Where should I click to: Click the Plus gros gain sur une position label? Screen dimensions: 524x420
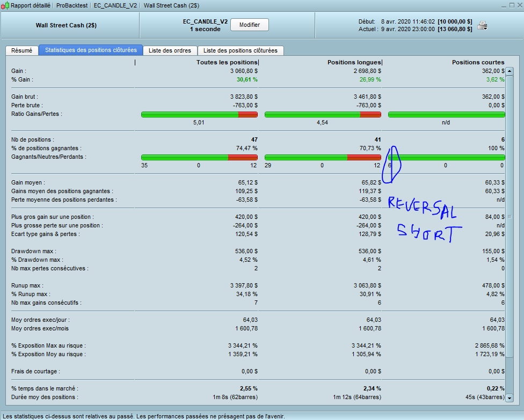click(53, 217)
